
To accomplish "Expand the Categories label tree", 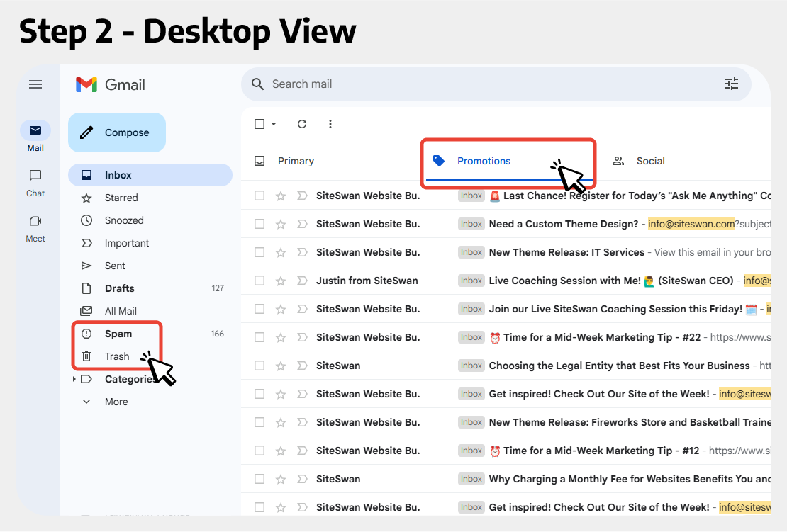I will click(x=74, y=379).
